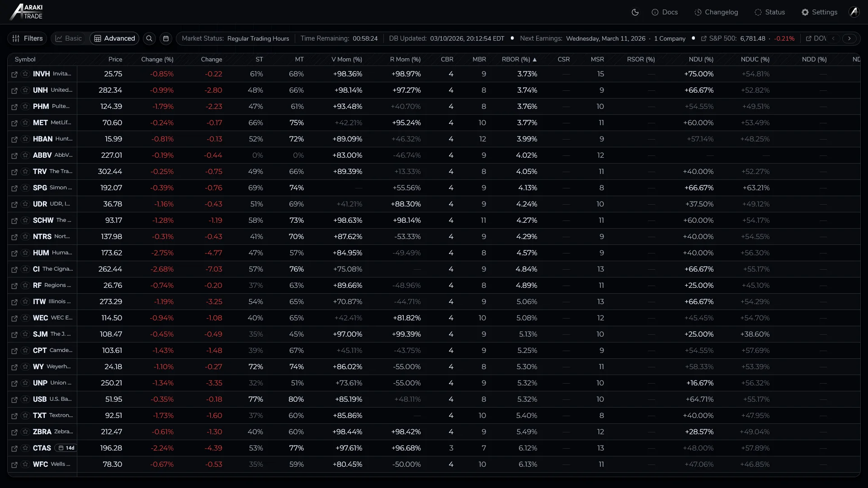The height and width of the screenshot is (488, 868).
Task: View the Changelog
Action: coord(717,12)
